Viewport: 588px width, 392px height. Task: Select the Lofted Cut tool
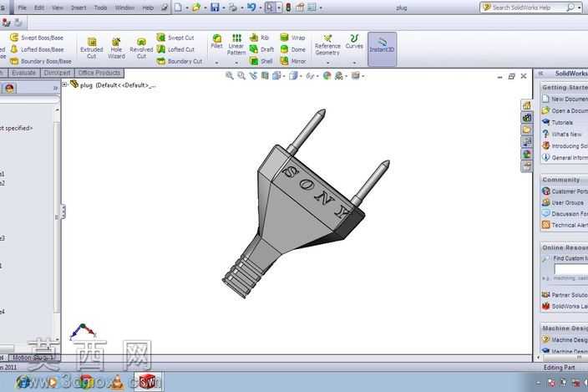(175, 49)
